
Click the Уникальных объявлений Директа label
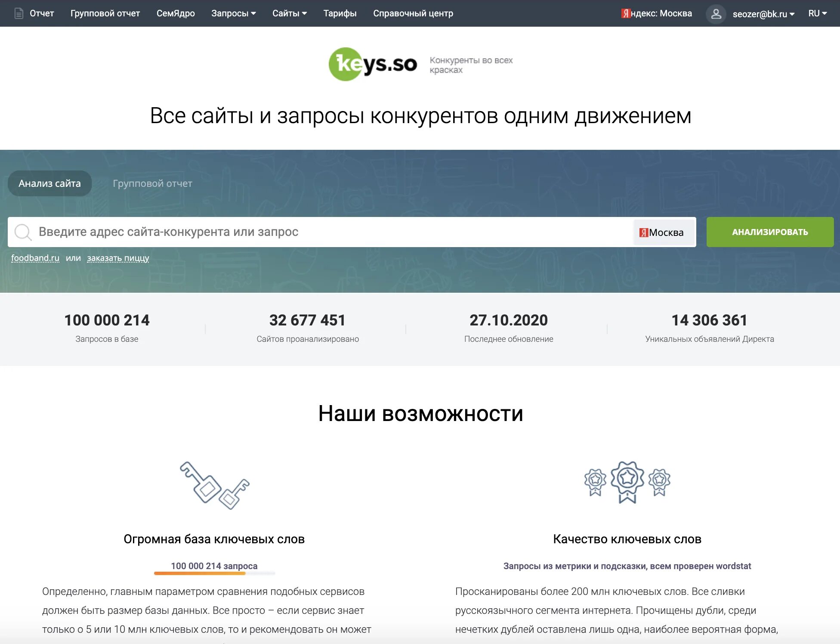coord(710,339)
